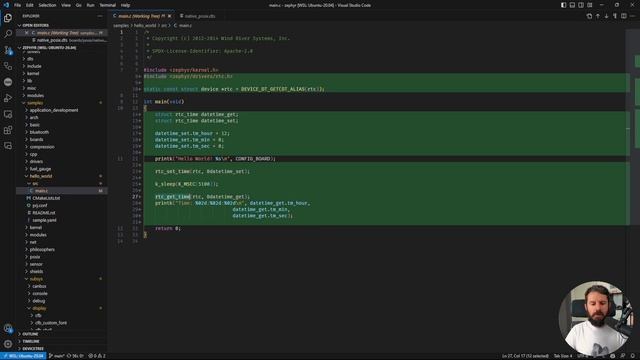Click the notifications bell in status bar
Screen dimensions: 640x360
(x=632, y=356)
